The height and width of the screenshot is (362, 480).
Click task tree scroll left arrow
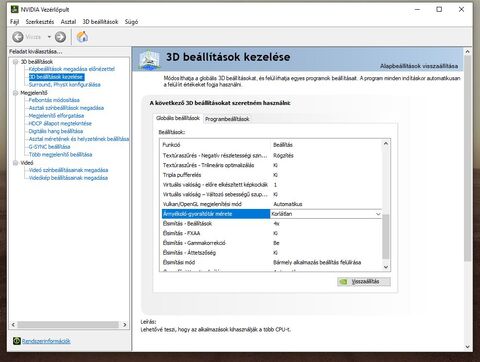pos(13,325)
